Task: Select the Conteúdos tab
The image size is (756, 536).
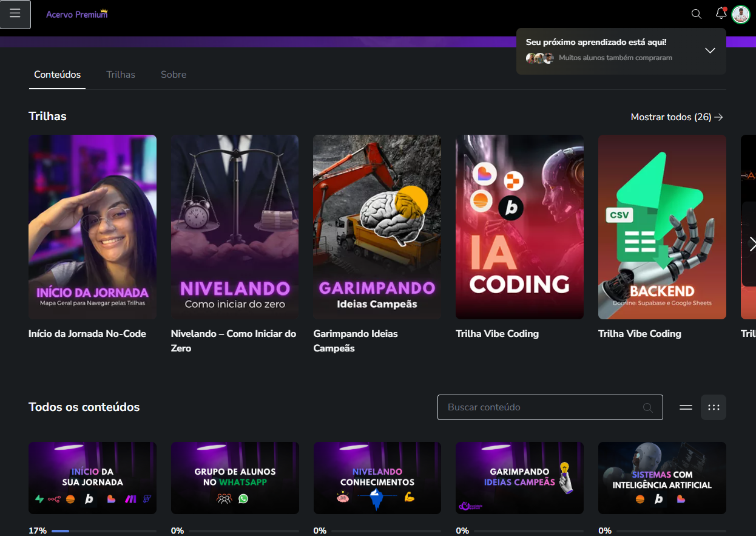Action: (x=57, y=75)
